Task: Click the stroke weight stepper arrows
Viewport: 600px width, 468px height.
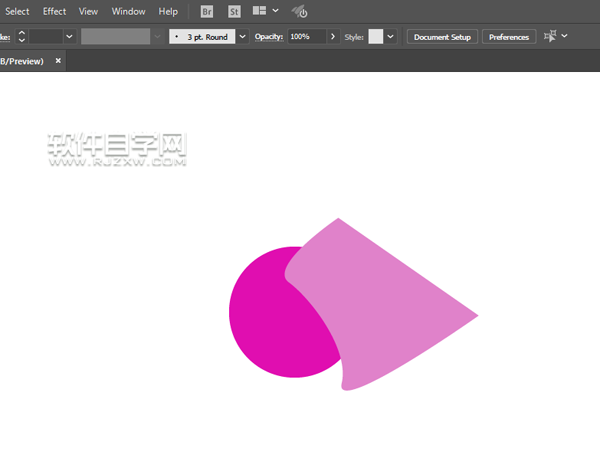Action: coord(21,36)
